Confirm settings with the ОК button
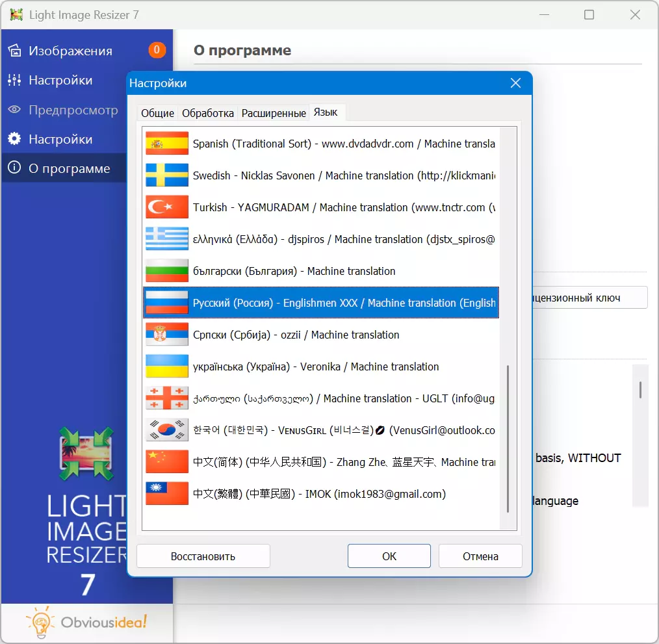 coord(389,556)
